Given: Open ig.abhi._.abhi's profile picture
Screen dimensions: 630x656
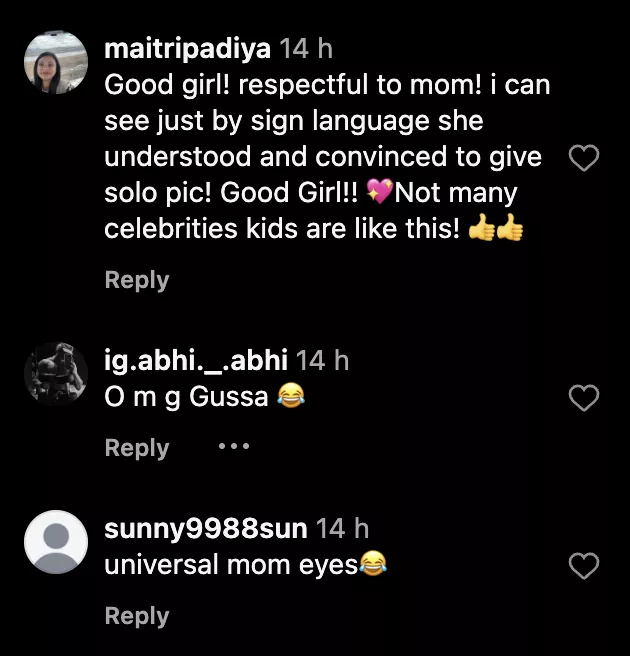Looking at the screenshot, I should [x=56, y=374].
